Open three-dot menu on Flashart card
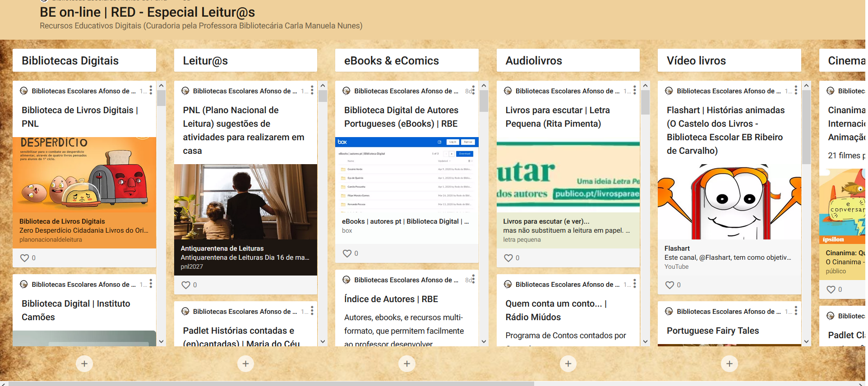Image resolution: width=868 pixels, height=386 pixels. (796, 91)
